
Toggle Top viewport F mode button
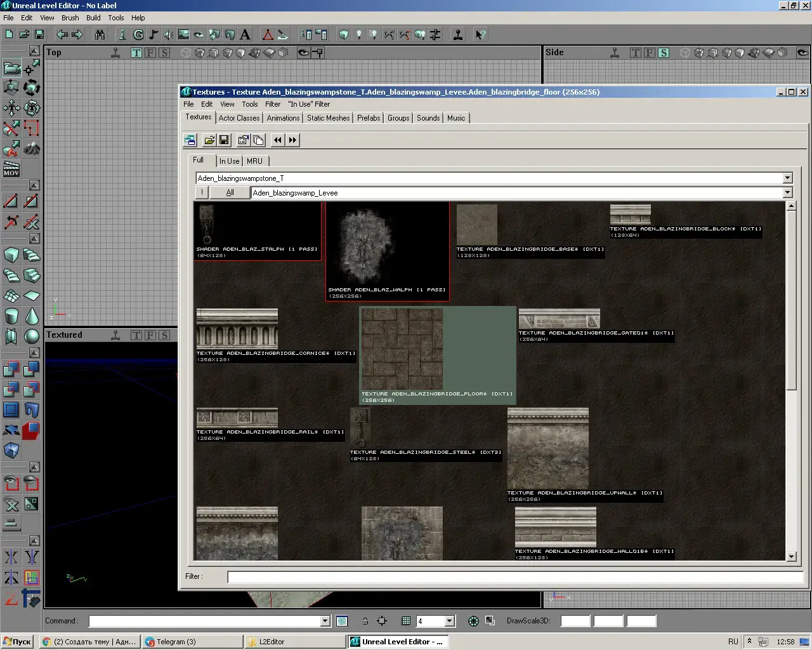coord(150,53)
